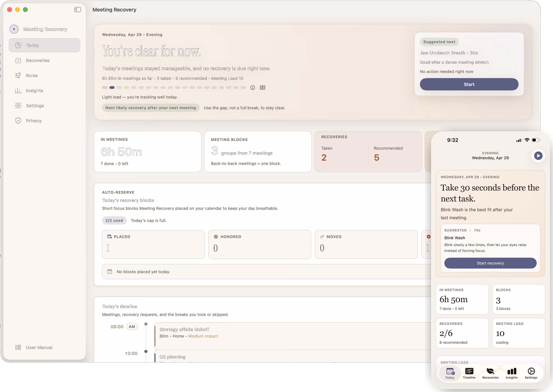Click the phone cellular signal icon
The image size is (553, 392).
(x=519, y=140)
